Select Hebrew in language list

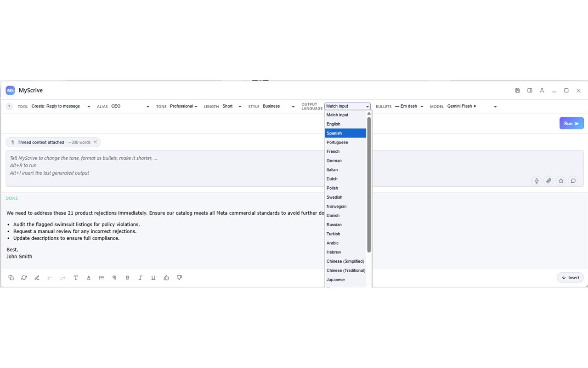coord(345,252)
